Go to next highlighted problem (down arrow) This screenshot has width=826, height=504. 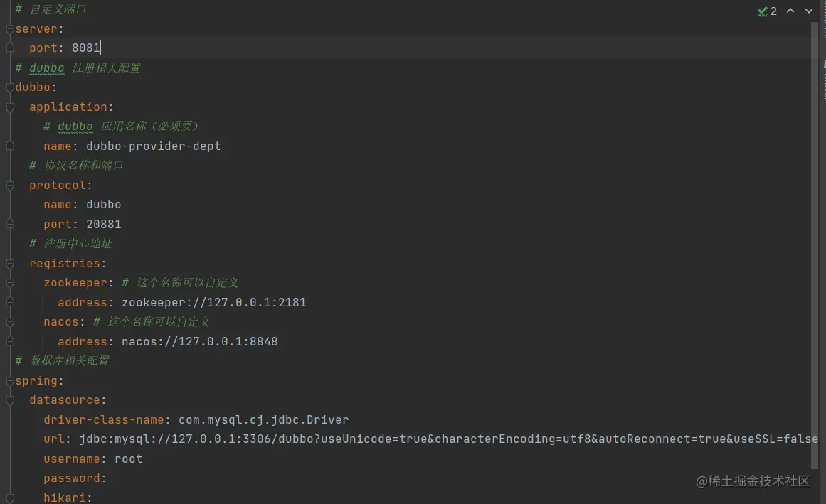click(x=809, y=11)
